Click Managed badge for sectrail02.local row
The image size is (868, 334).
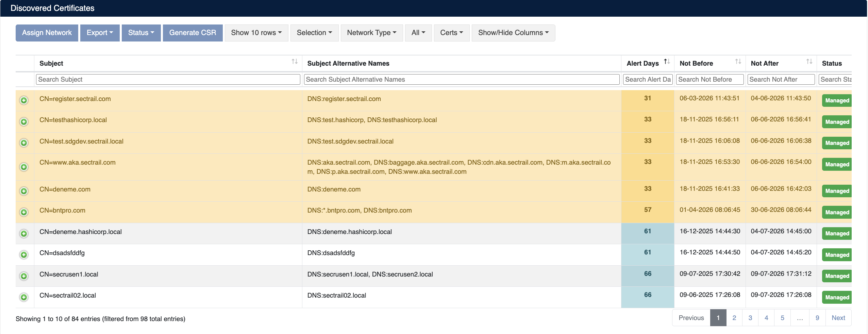pyautogui.click(x=837, y=297)
